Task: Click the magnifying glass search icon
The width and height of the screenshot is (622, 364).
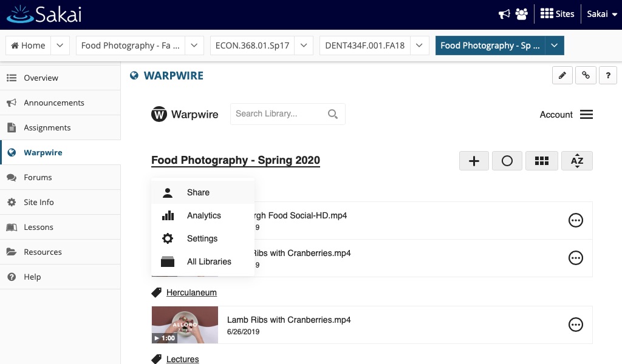Action: pyautogui.click(x=333, y=114)
